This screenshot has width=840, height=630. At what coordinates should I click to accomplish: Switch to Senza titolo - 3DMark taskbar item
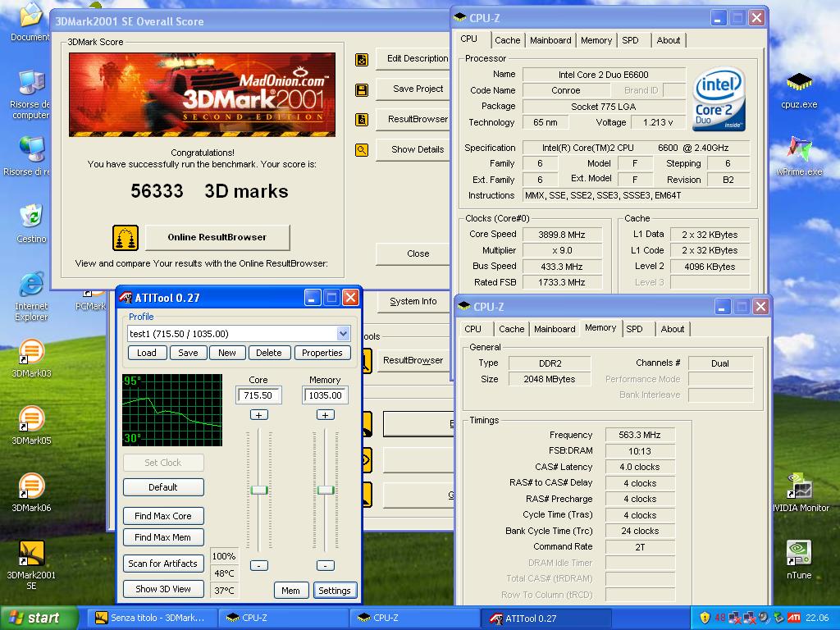tap(152, 618)
